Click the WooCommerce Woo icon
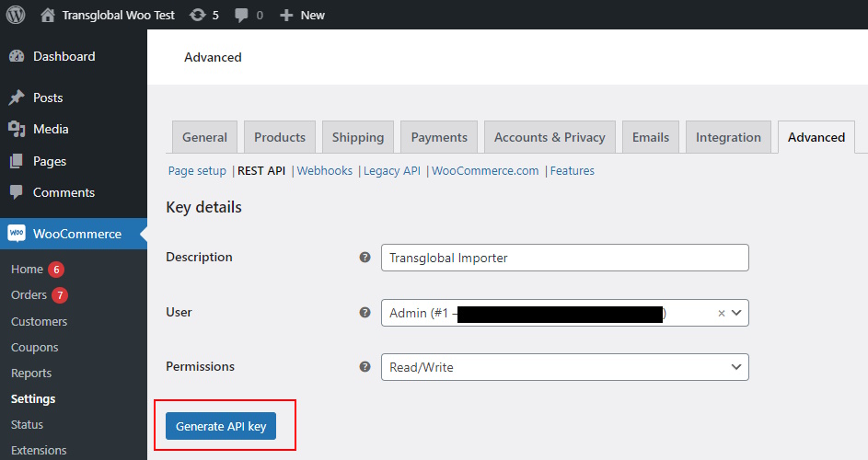The width and height of the screenshot is (868, 460). 17,233
